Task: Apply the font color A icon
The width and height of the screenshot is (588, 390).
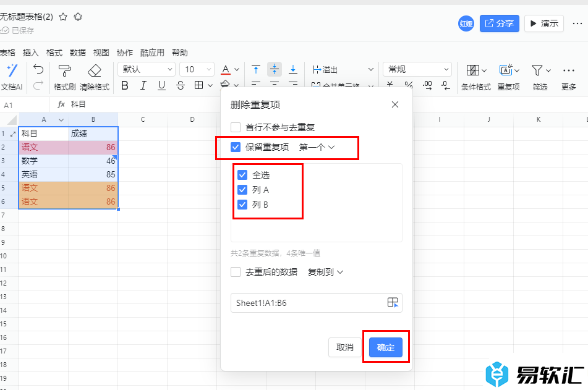Action: [226, 69]
